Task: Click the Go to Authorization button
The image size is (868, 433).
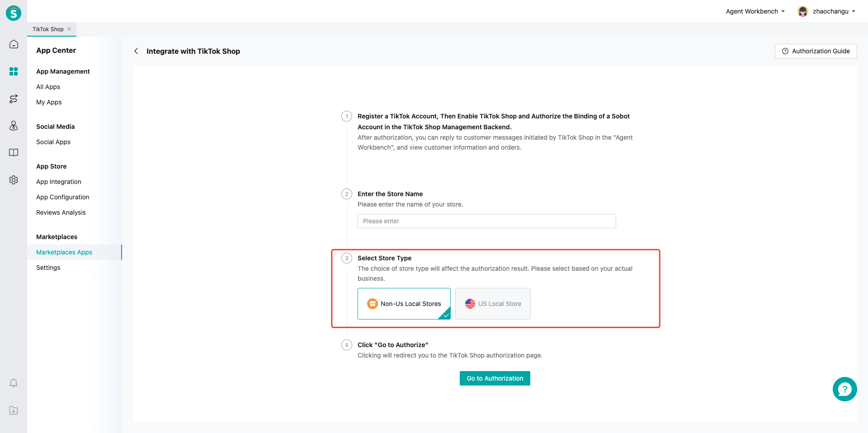Action: (x=495, y=378)
